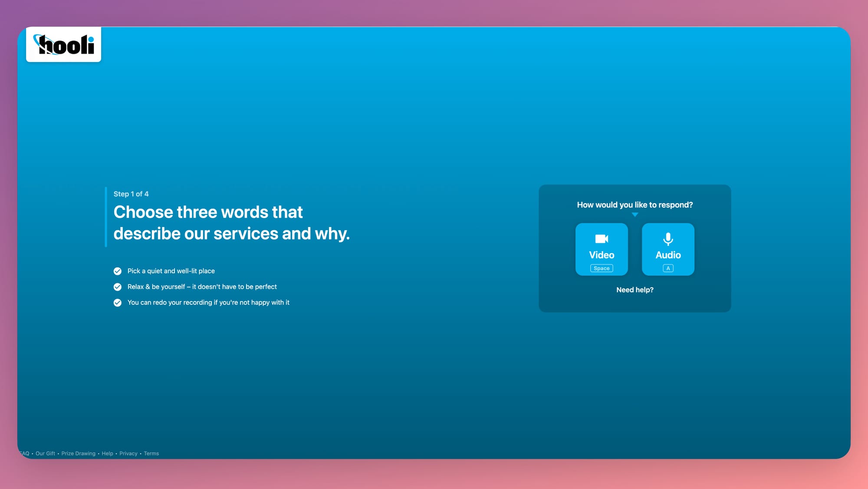Click the 'Choose three words' question heading

231,223
